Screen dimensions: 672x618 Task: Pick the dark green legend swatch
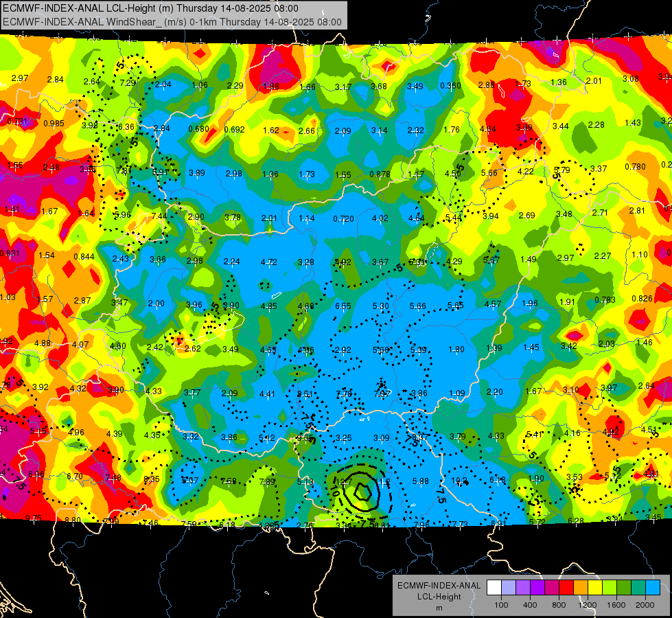coord(623,587)
